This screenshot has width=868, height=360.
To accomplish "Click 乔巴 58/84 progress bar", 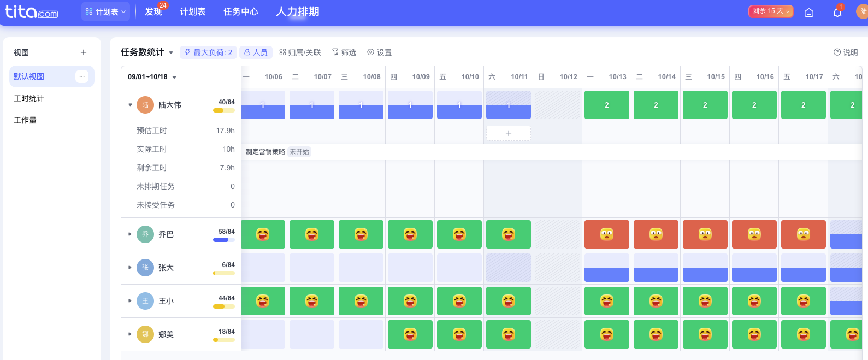I will tap(224, 240).
